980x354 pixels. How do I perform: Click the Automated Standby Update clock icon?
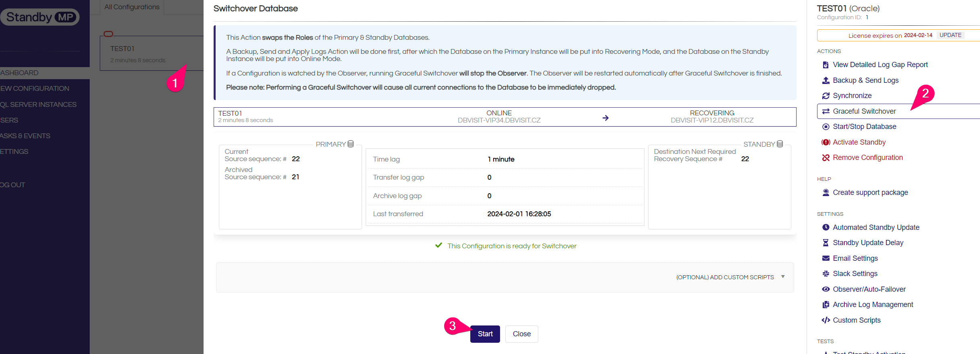coord(826,227)
